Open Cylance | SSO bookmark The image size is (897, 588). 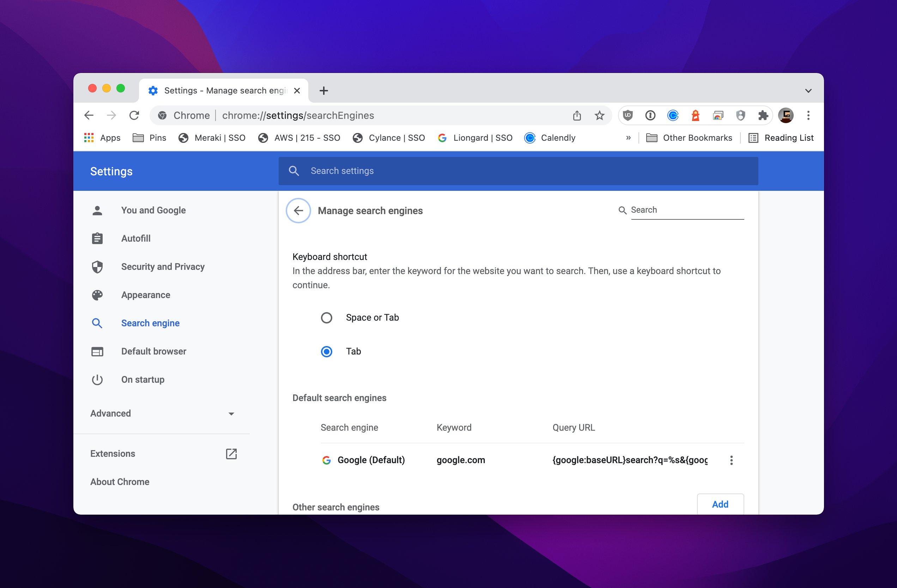point(389,138)
